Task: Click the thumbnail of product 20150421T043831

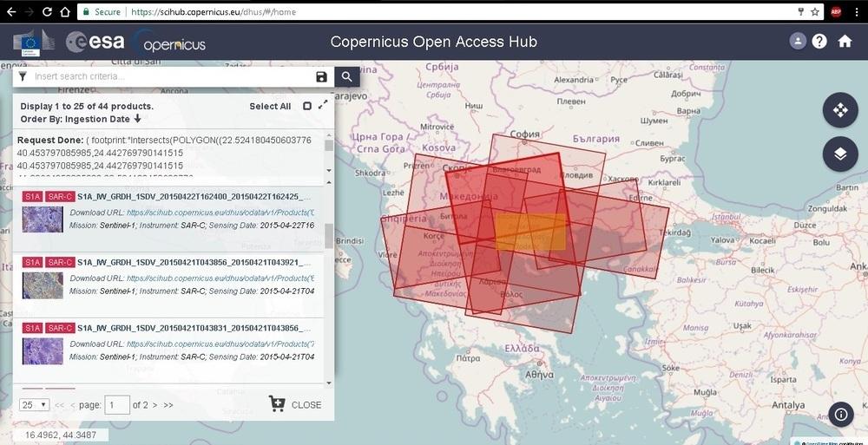Action: tap(43, 351)
